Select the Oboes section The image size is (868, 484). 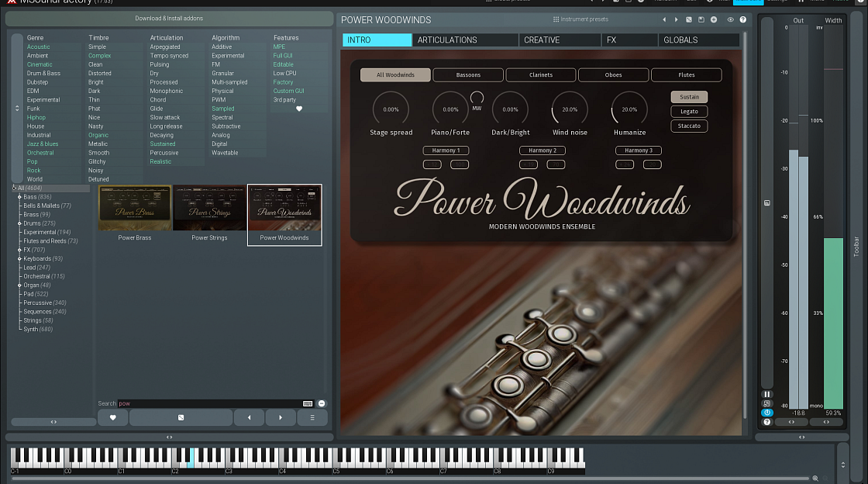pyautogui.click(x=613, y=74)
